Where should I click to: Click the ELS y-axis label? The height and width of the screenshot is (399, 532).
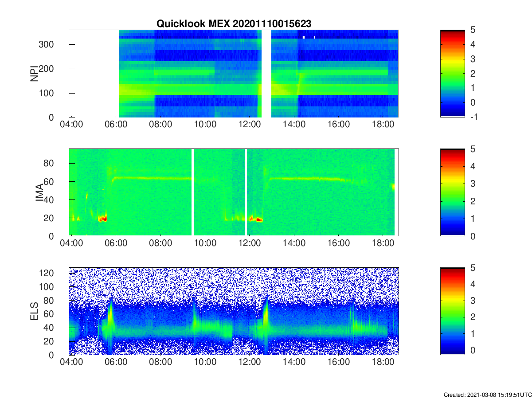[34, 311]
